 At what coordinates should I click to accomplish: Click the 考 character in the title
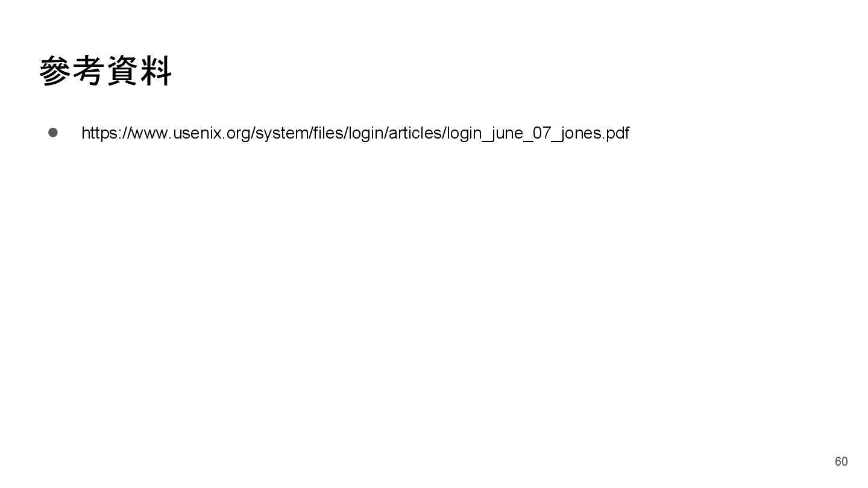pos(89,71)
